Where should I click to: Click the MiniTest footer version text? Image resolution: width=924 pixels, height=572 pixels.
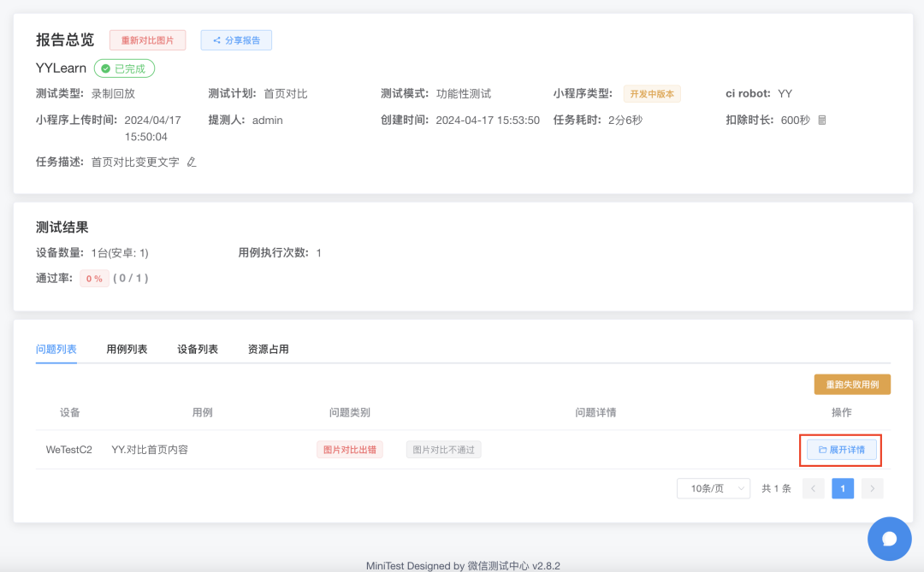(463, 566)
